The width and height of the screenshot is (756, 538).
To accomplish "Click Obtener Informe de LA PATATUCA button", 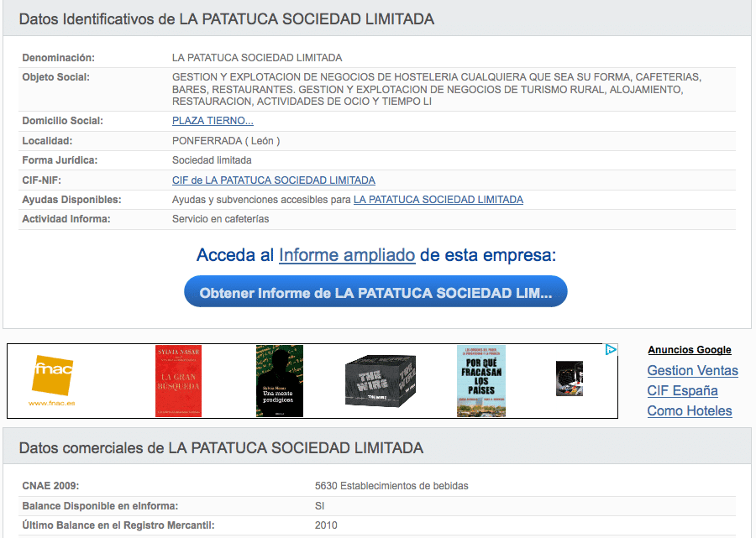I will pos(375,292).
